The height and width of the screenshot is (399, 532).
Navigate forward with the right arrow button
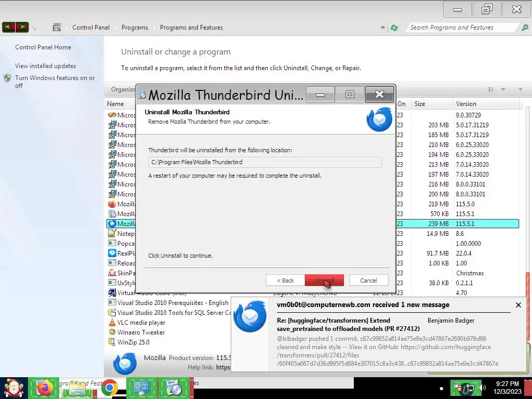[x=22, y=27]
